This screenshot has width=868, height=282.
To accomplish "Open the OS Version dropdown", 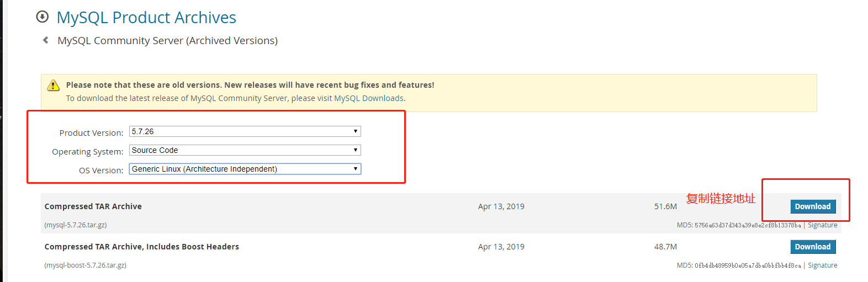I will pos(245,169).
